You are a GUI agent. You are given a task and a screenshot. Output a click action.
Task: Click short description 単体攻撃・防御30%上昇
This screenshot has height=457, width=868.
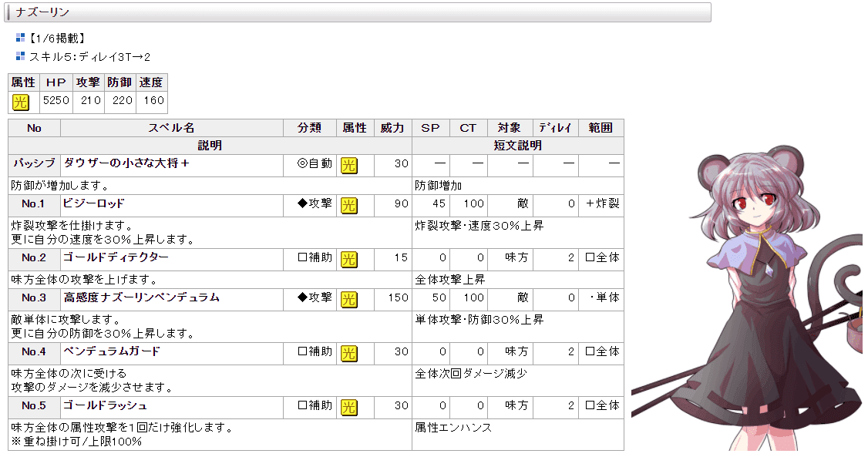479,320
